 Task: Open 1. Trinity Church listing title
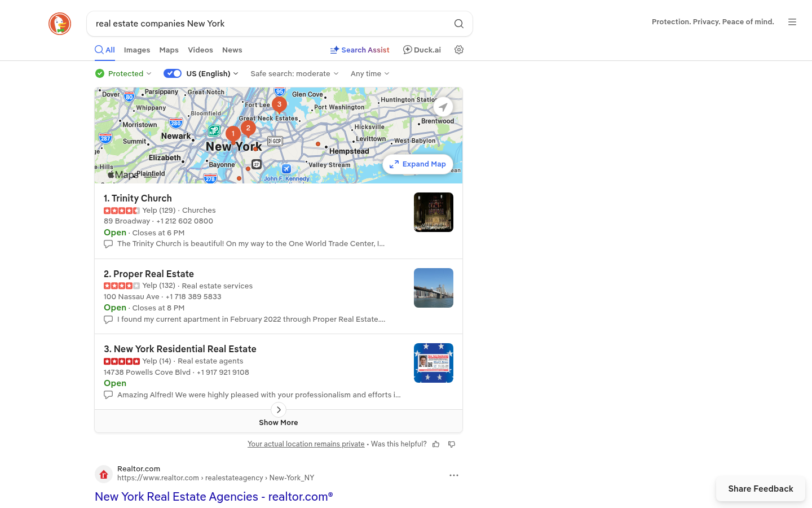138,198
